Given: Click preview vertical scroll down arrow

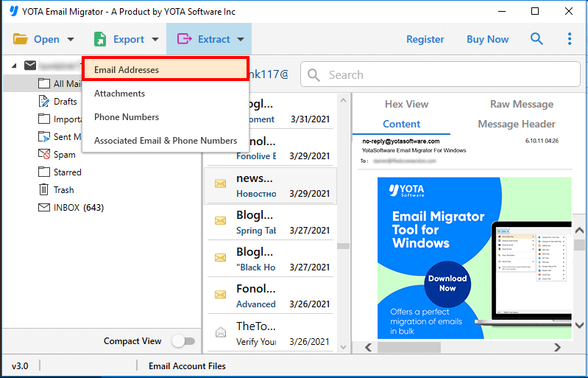Looking at the screenshot, I should [x=579, y=325].
